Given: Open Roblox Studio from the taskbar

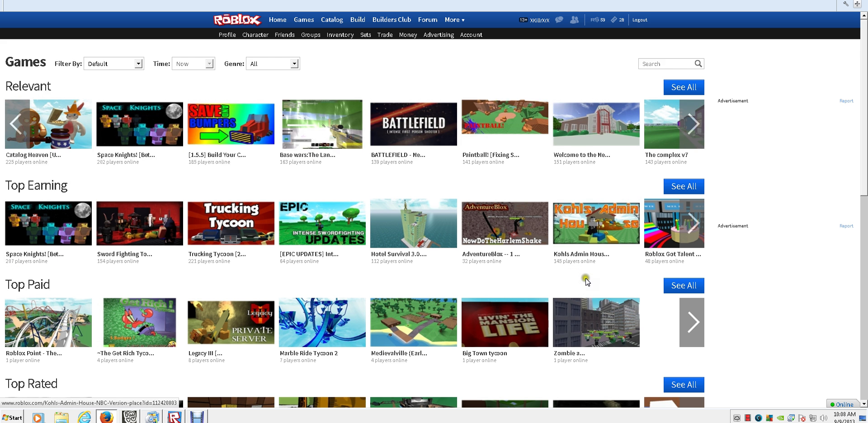Looking at the screenshot, I should (x=175, y=417).
